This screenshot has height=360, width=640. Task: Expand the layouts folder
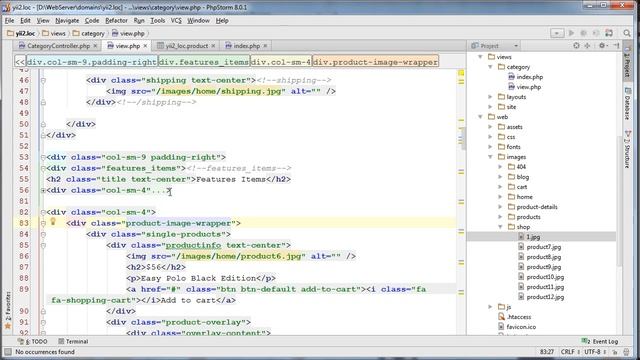pyautogui.click(x=490, y=97)
